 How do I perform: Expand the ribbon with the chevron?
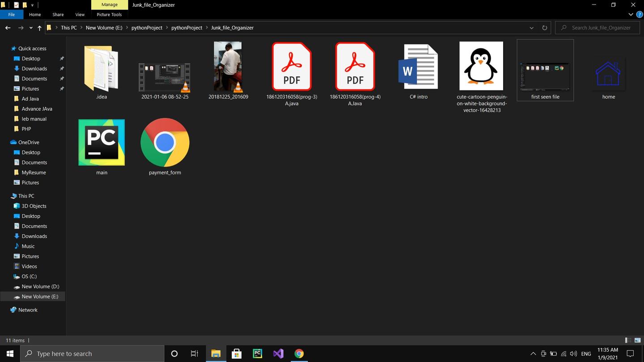pyautogui.click(x=631, y=14)
